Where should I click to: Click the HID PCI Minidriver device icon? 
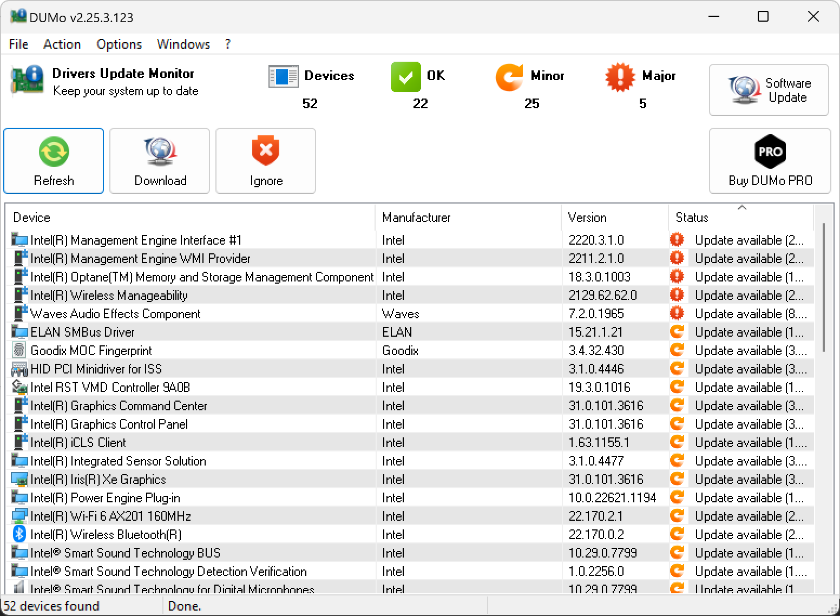[x=19, y=369]
